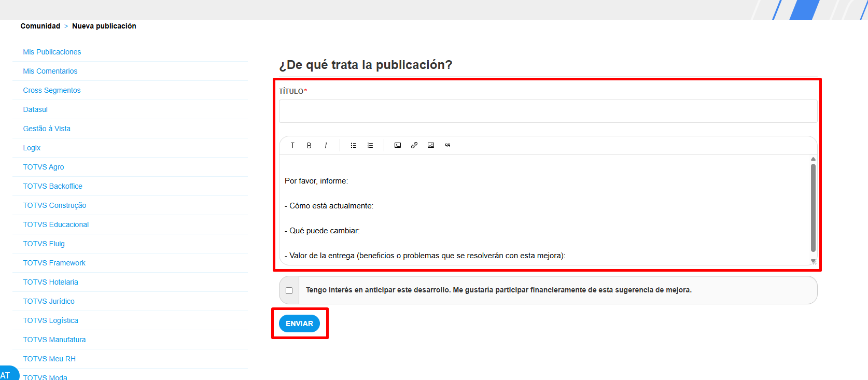Open the TOTVS Educacional topic
The image size is (868, 380).
[56, 224]
